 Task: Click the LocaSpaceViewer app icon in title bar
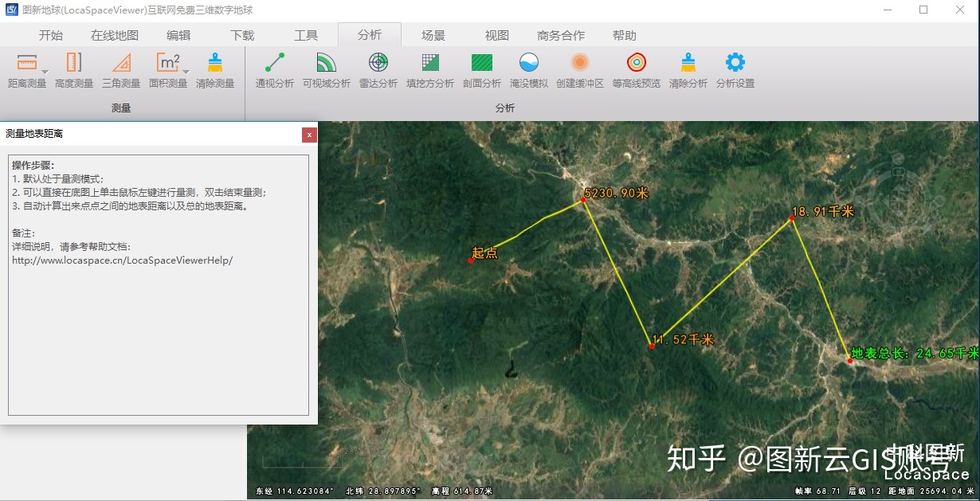10,10
